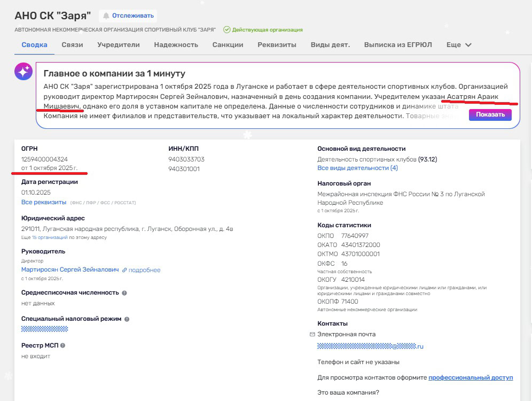Viewport: 532px width, 401px height.
Task: Click the green Действующая организация status icon
Action: 226,30
